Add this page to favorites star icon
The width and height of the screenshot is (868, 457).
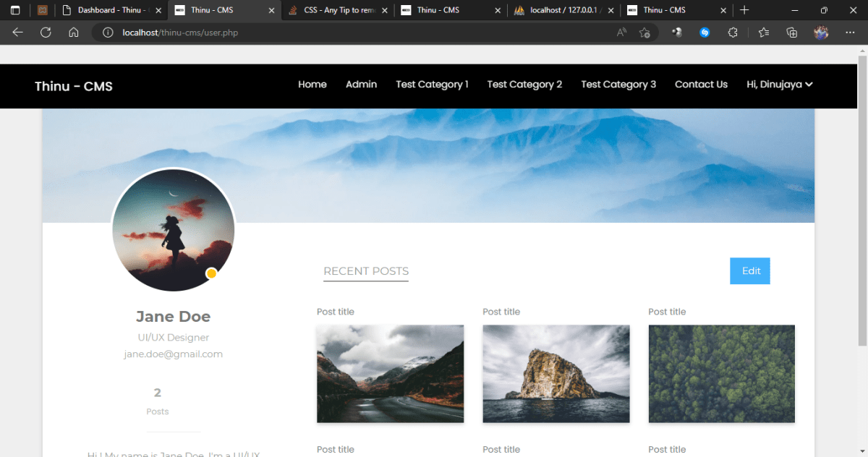point(644,33)
